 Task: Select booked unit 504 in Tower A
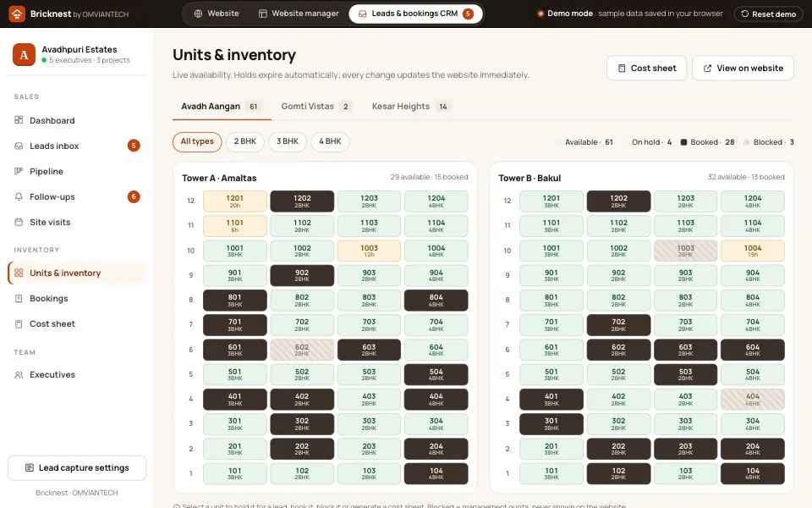click(x=436, y=374)
